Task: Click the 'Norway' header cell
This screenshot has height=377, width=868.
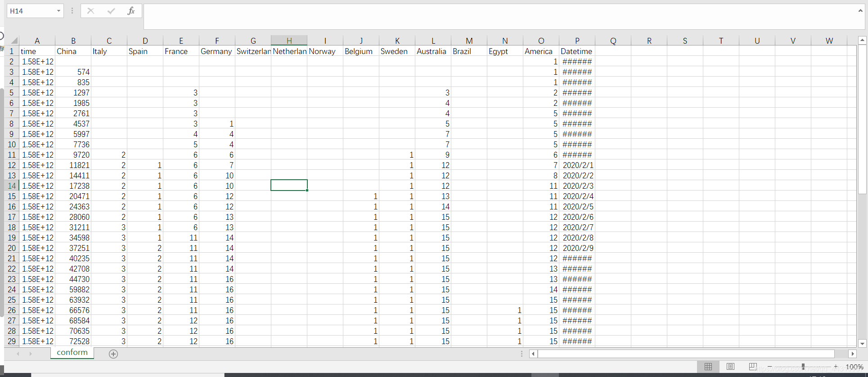Action: 325,51
